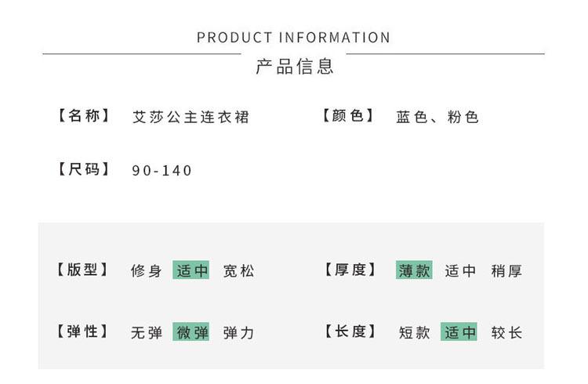588x384 pixels.
Task: Choose 适中 in the 厚度 row
Action: pyautogui.click(x=460, y=270)
